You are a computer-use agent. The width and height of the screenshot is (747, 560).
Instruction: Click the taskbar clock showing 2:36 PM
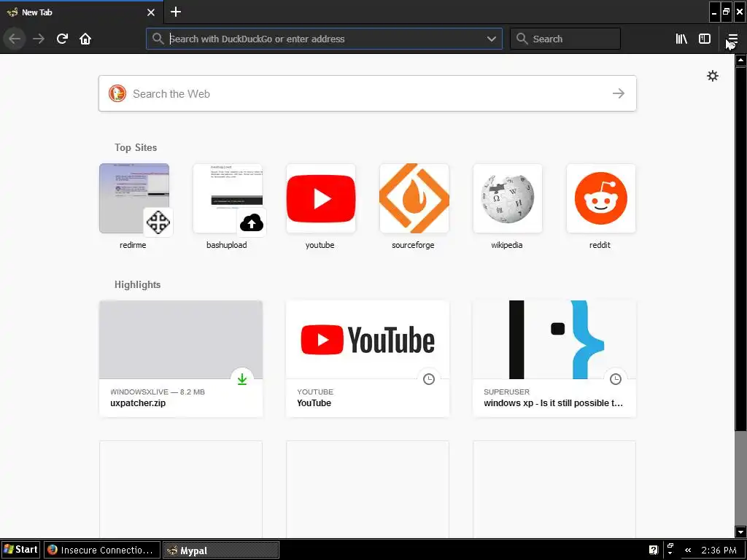[719, 550]
